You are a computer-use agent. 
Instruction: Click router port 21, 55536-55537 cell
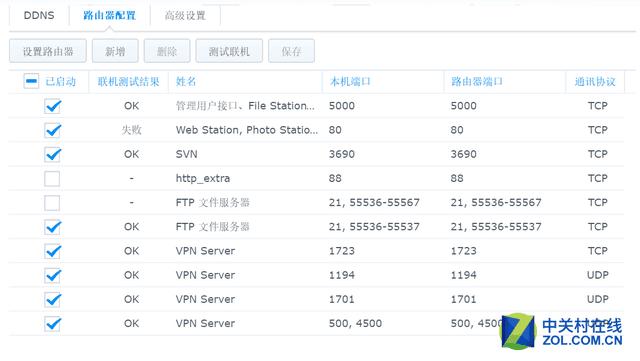click(496, 227)
